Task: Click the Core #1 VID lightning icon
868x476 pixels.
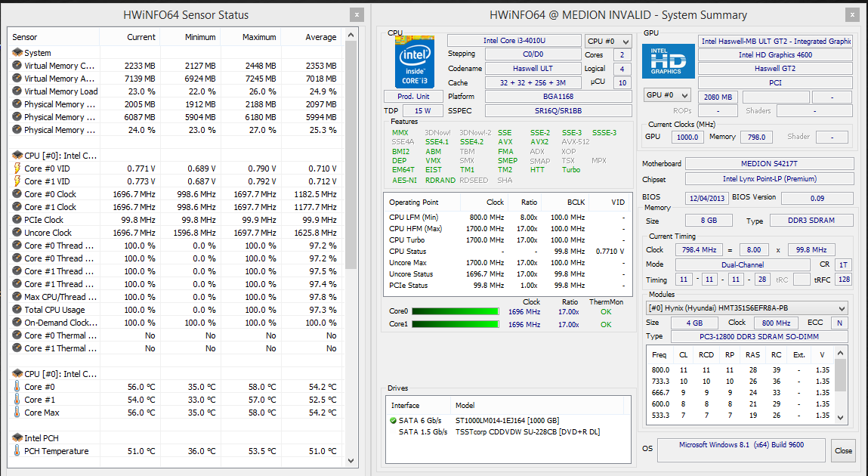Action: [x=17, y=181]
